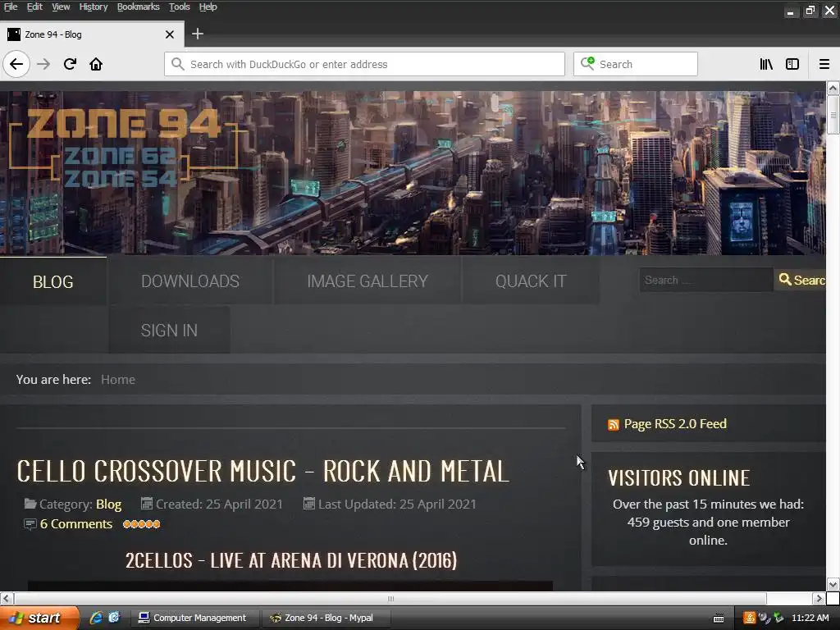The height and width of the screenshot is (630, 840).
Task: Focus the site Search text field
Action: (x=706, y=280)
